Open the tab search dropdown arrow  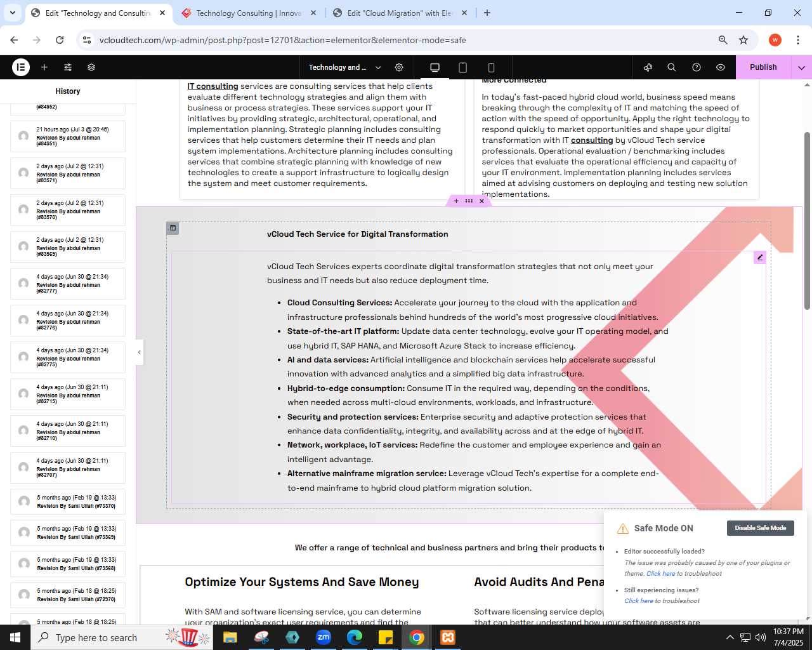(x=13, y=13)
